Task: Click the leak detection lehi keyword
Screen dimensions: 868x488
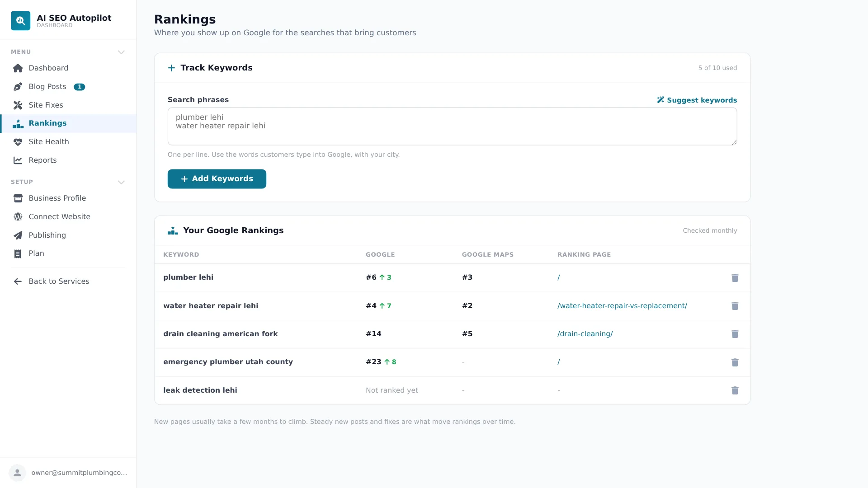Action: tap(200, 390)
